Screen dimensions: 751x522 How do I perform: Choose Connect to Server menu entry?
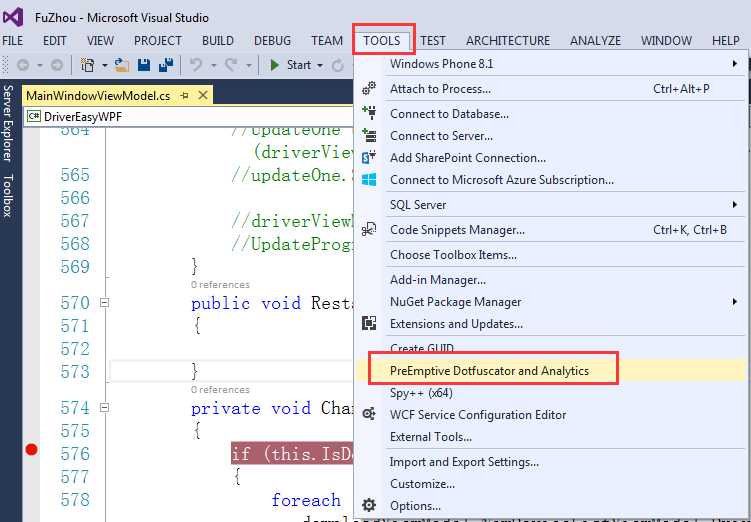coord(551,136)
